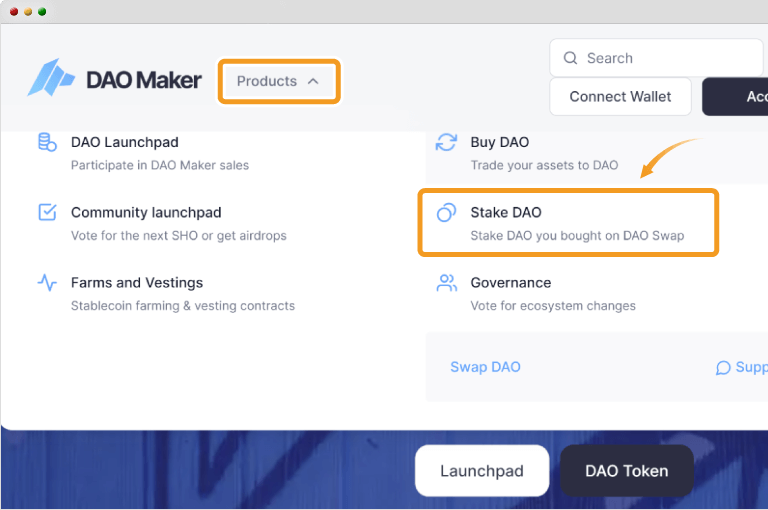Viewport: 768px width, 510px height.
Task: Click "Vote for the next SHO or get airdrops"
Action: click(179, 236)
